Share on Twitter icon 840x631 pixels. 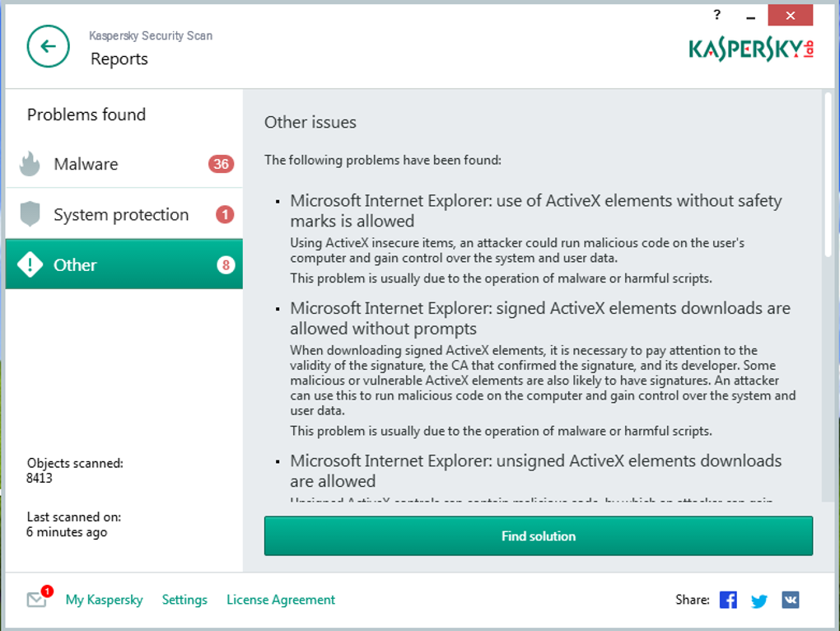[759, 601]
